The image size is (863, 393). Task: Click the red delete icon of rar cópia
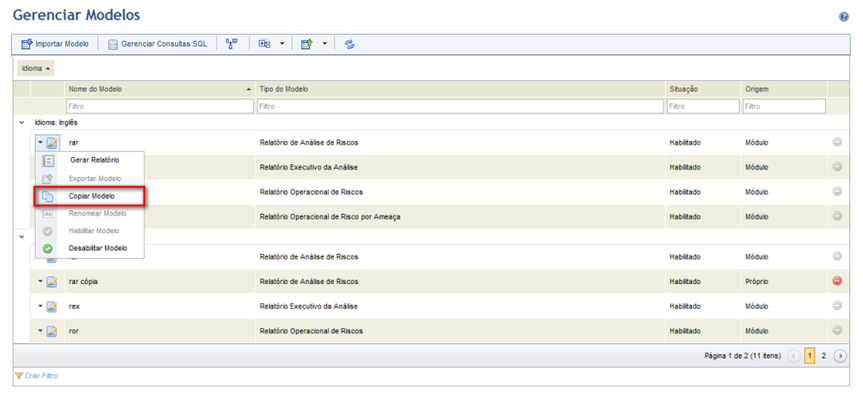click(x=837, y=281)
